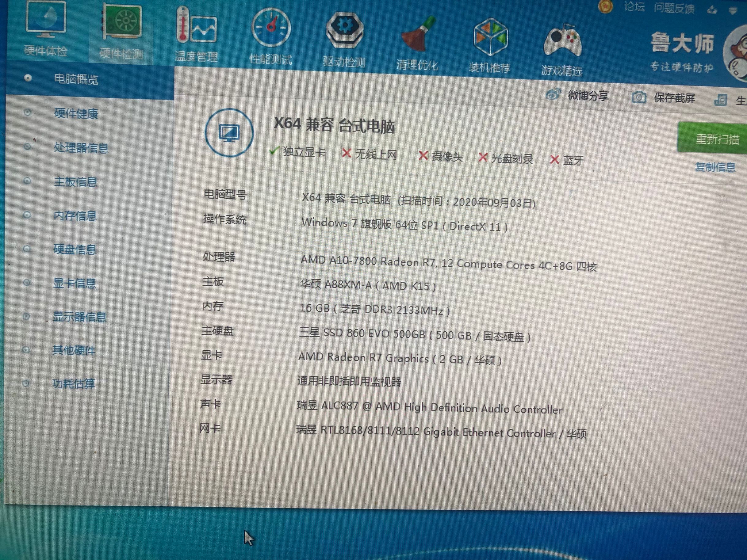Click the download tray icon in title bar
Viewport: 747px width, 560px height.
(x=711, y=10)
